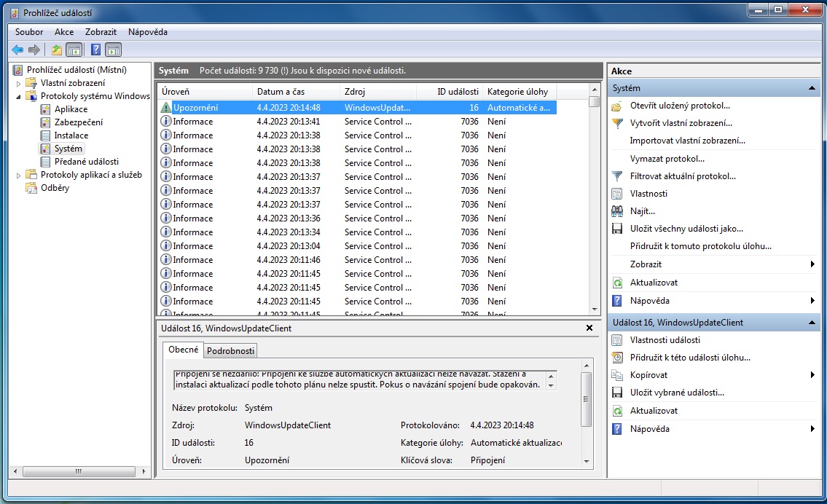Sort by Datum a čas column header

click(281, 92)
